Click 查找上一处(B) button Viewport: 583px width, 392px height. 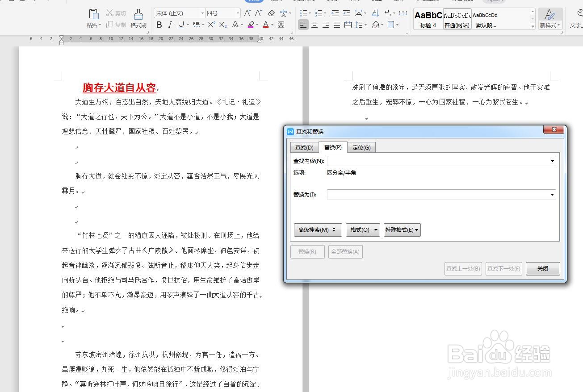point(463,269)
